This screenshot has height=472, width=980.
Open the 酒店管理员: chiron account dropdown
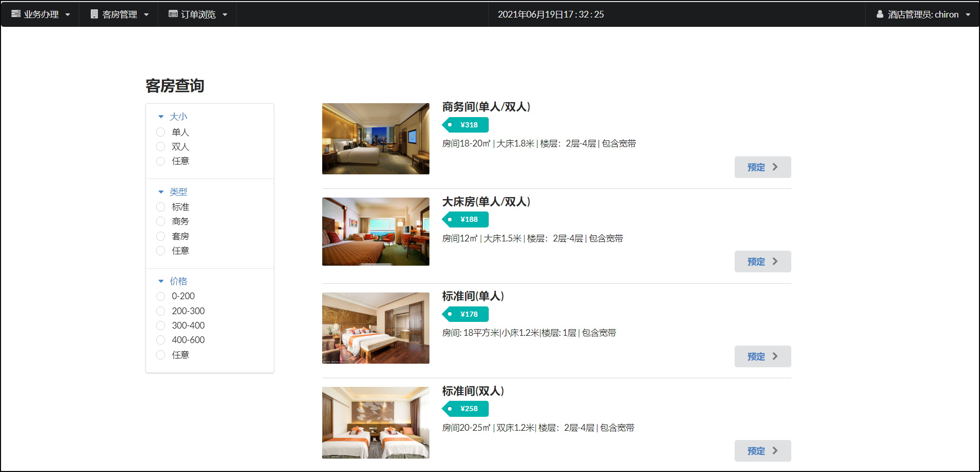pos(923,14)
